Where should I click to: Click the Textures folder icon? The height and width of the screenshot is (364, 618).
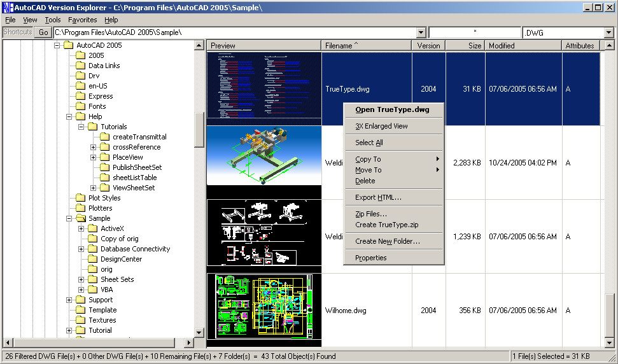pos(80,320)
